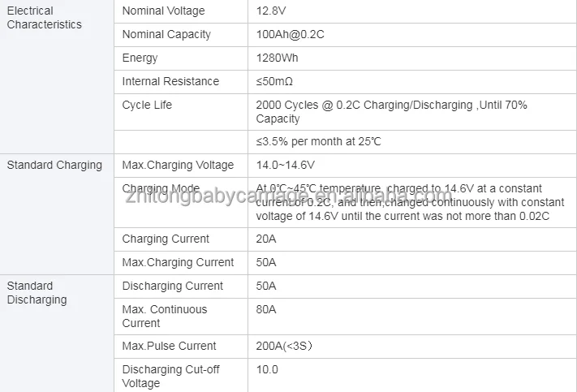The width and height of the screenshot is (577, 392).
Task: Select the Nominal Capacity row label
Action: [x=166, y=35]
